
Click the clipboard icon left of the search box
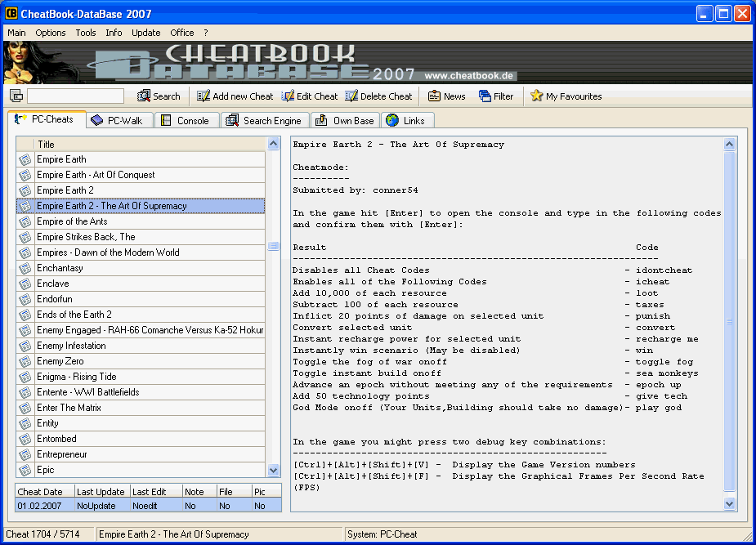16,95
